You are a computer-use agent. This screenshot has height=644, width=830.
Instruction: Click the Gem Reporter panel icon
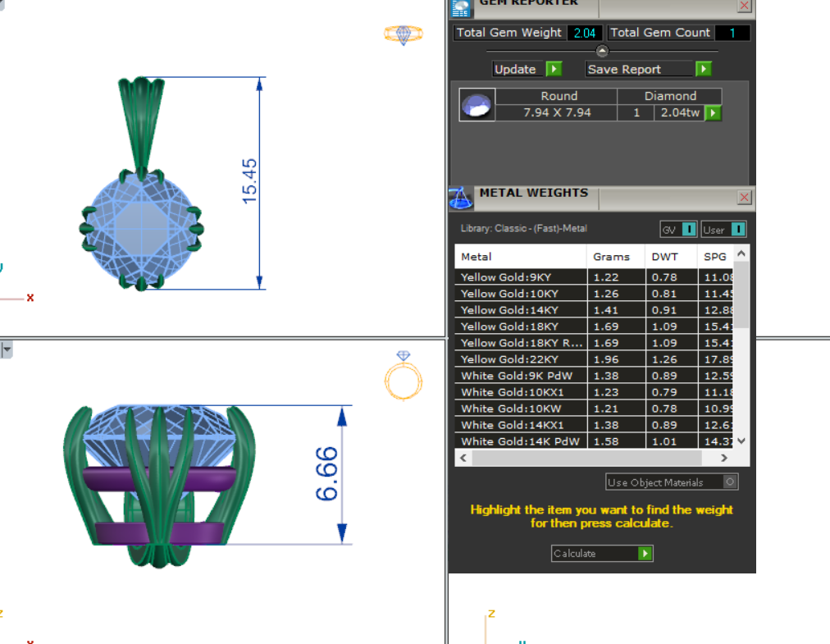tap(462, 7)
